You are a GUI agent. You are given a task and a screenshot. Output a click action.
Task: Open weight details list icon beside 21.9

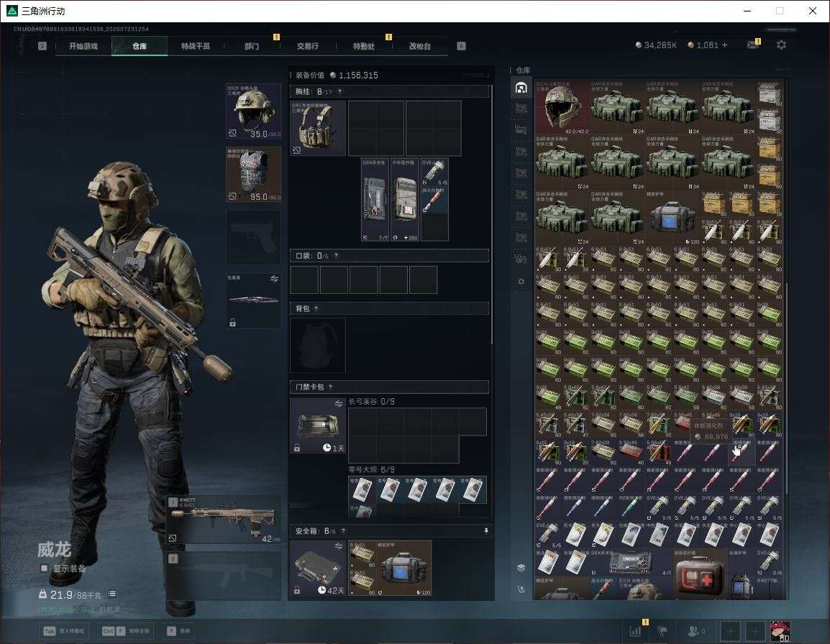pos(112,594)
